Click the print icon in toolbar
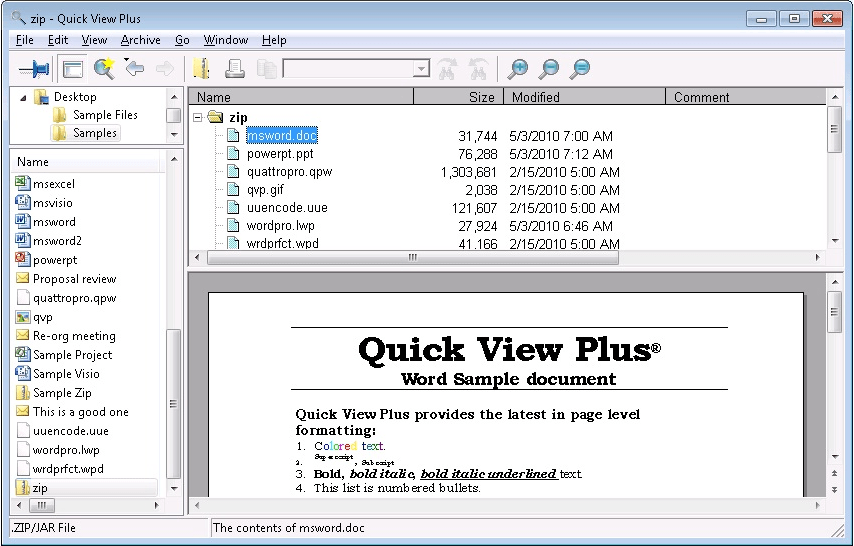This screenshot has height=546, width=854. coord(235,69)
